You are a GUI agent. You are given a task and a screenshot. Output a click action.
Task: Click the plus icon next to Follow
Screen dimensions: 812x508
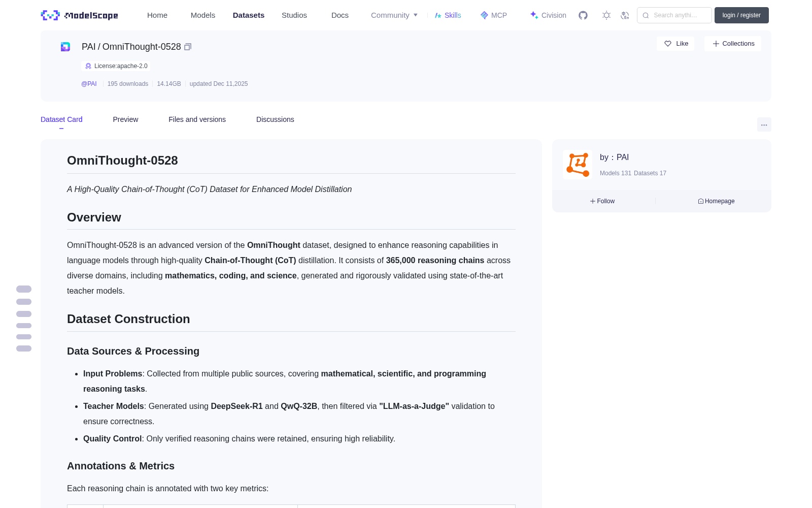[x=593, y=201]
